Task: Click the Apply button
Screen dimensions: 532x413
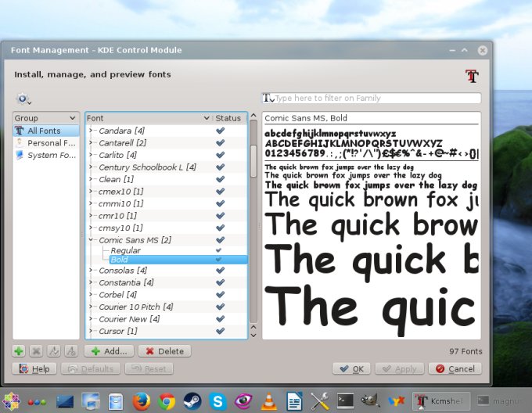Action: [399, 368]
